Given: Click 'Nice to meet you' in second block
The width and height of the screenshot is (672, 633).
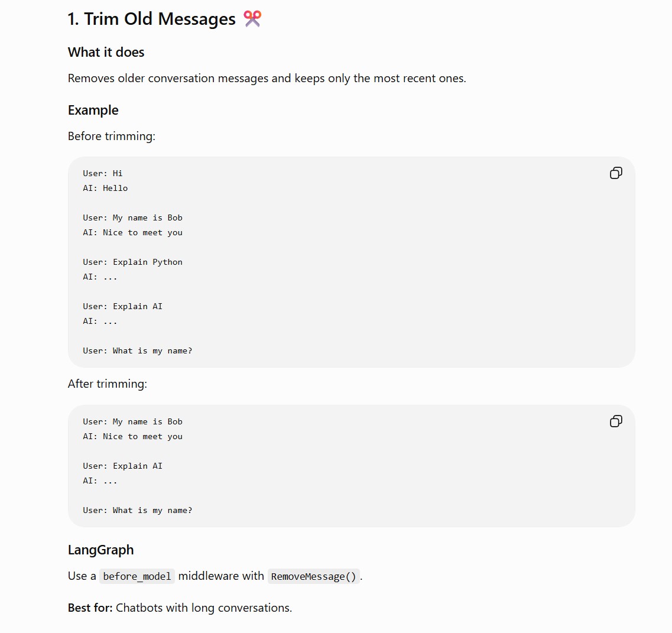Looking at the screenshot, I should 142,437.
